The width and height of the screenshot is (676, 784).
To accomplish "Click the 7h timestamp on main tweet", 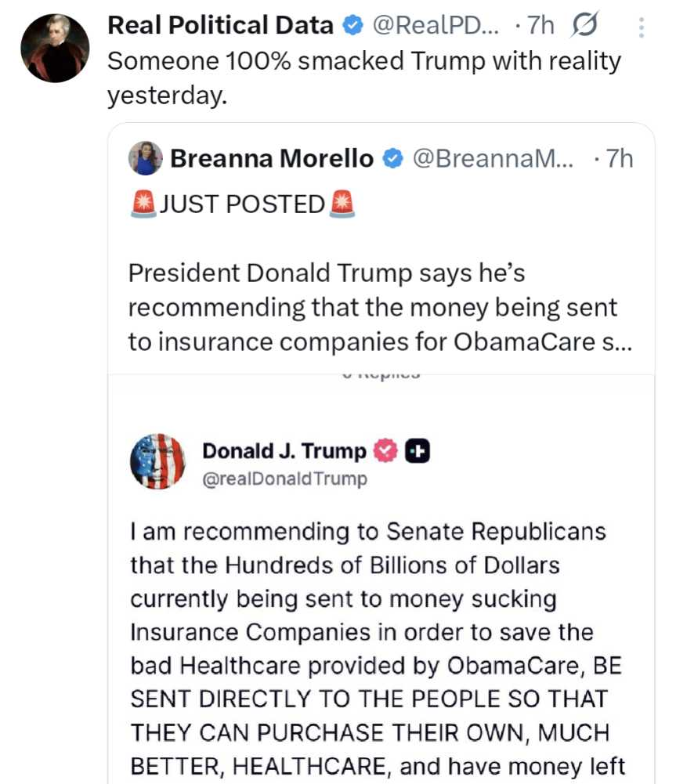I will (539, 26).
